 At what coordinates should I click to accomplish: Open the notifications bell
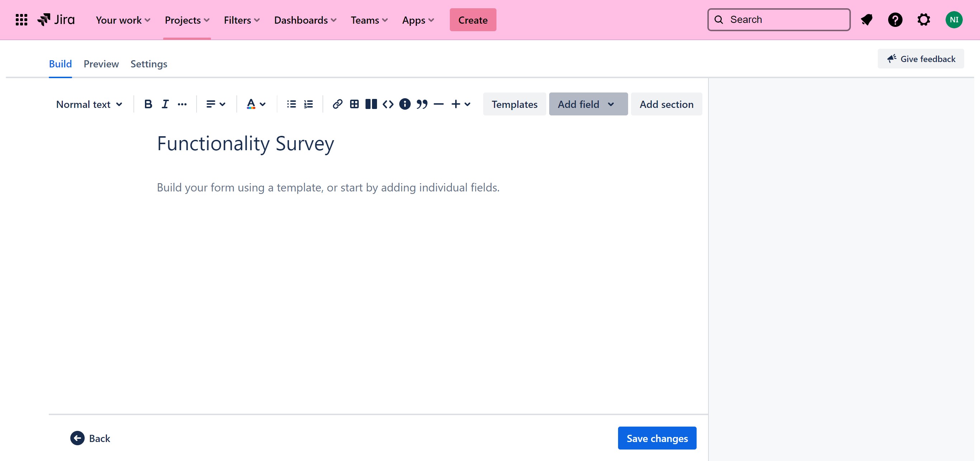866,20
